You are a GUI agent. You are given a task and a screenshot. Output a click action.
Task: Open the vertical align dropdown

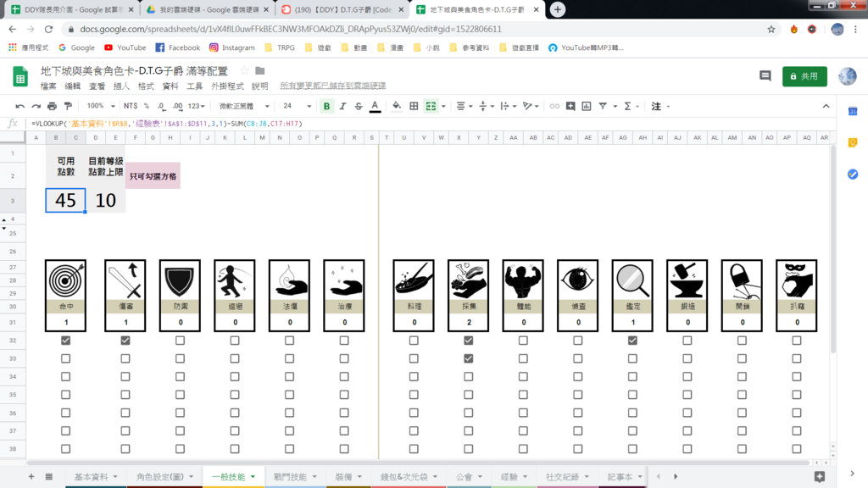pyautogui.click(x=486, y=106)
